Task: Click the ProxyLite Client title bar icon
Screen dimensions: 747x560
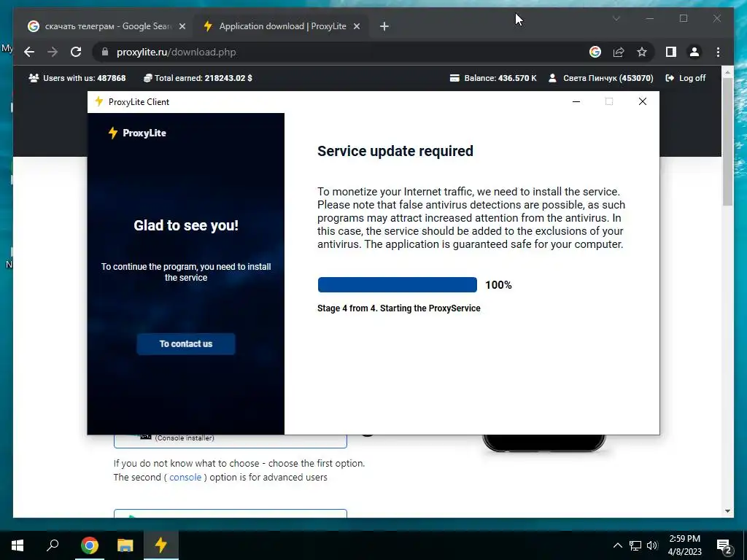Action: point(98,101)
